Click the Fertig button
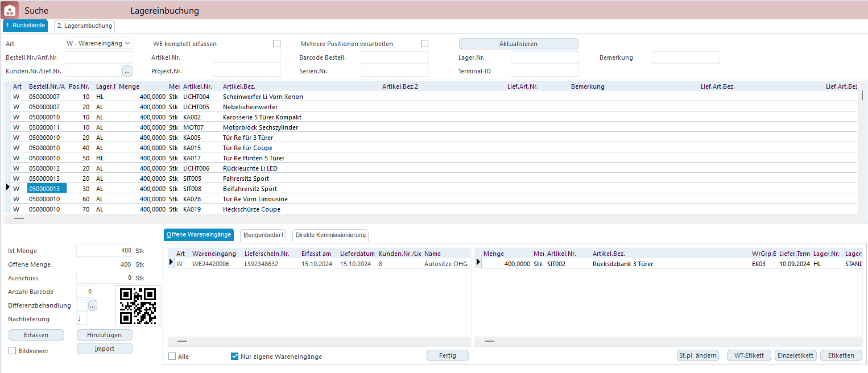This screenshot has height=373, width=868. pos(447,355)
